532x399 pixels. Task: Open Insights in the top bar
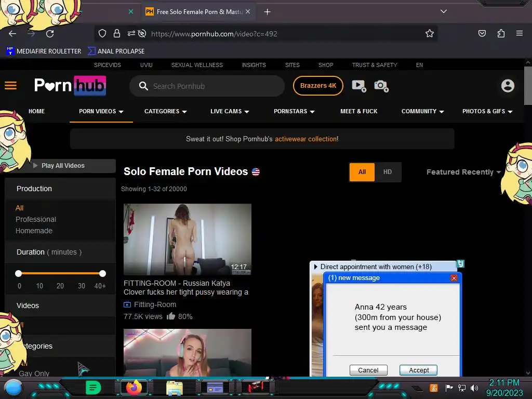click(254, 65)
